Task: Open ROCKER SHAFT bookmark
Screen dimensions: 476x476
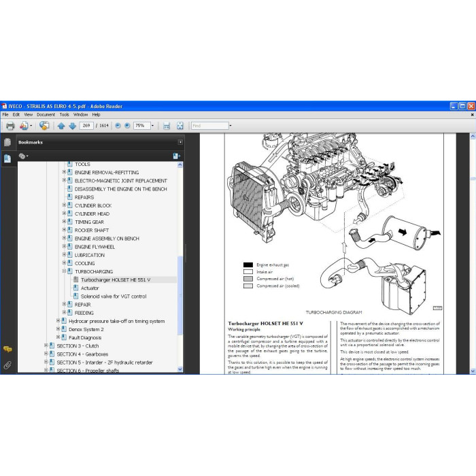Action: [92, 230]
